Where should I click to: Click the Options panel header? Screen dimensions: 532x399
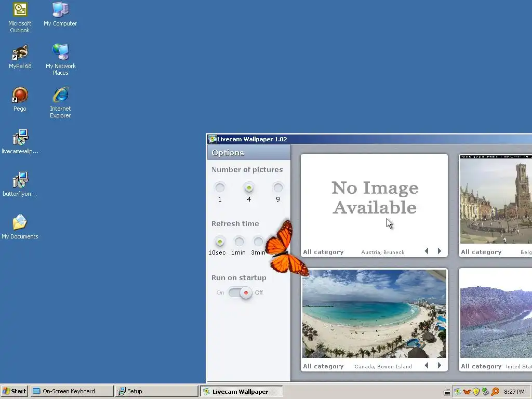(x=249, y=153)
